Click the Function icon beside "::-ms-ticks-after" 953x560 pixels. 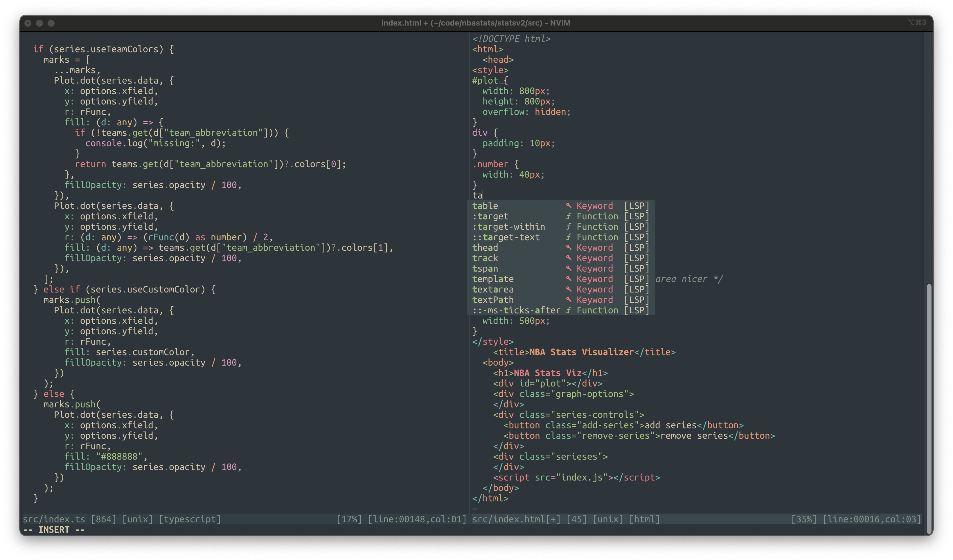pos(569,310)
